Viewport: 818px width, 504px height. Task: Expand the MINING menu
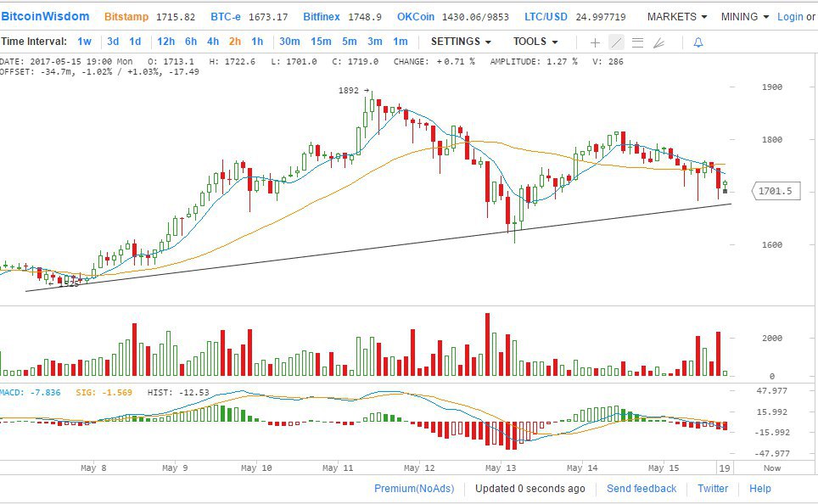pyautogui.click(x=745, y=17)
